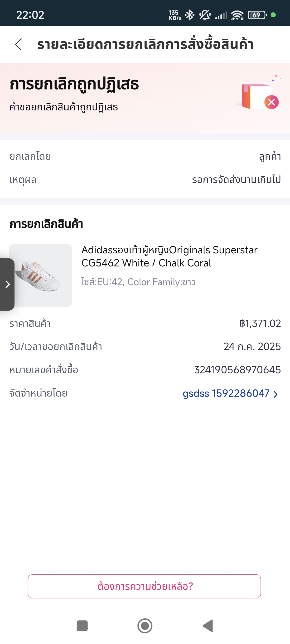Tap the Bluetooth status icon

[x=189, y=15]
